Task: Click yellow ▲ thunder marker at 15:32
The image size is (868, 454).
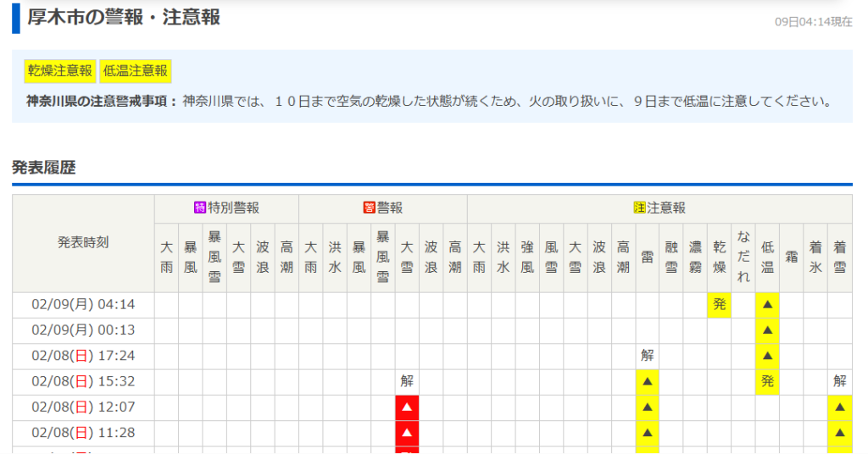Action: [x=648, y=382]
